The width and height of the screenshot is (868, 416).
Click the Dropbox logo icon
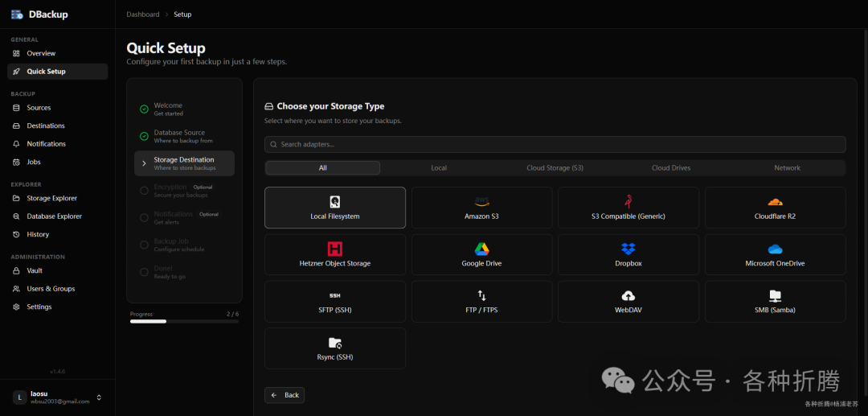point(628,249)
